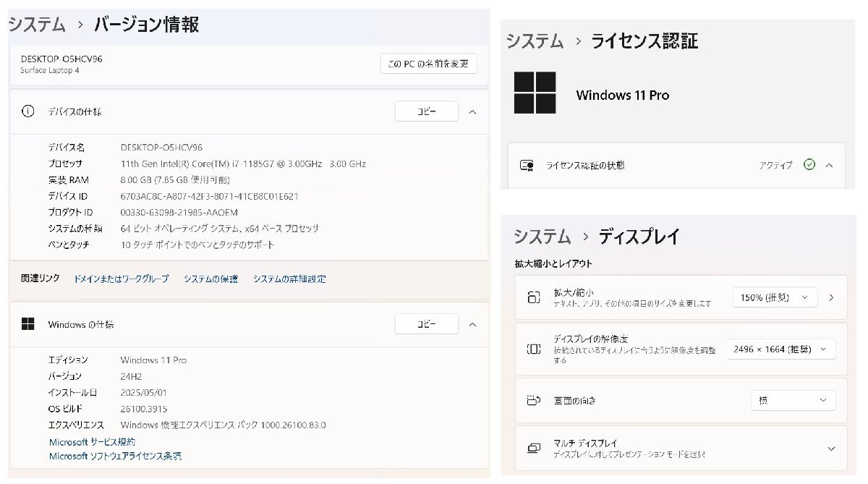868x484 pixels.
Task: Click the green アクティブ checkmark icon
Action: 810,165
